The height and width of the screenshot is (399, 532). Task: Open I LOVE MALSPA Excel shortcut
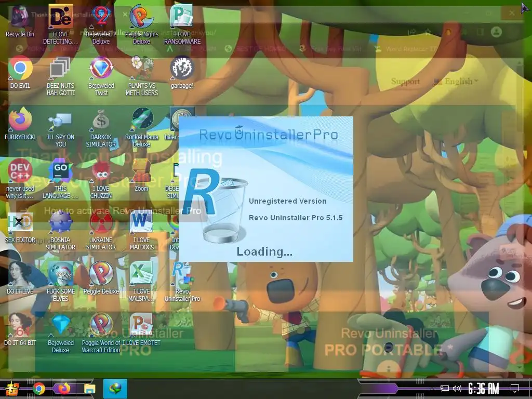coord(141,282)
